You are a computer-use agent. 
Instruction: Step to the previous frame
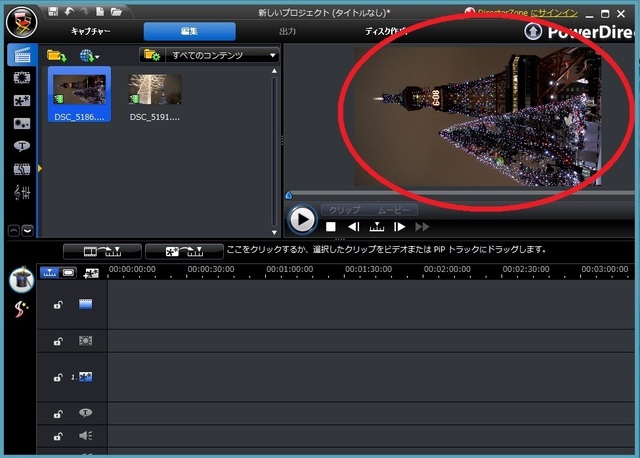[353, 227]
